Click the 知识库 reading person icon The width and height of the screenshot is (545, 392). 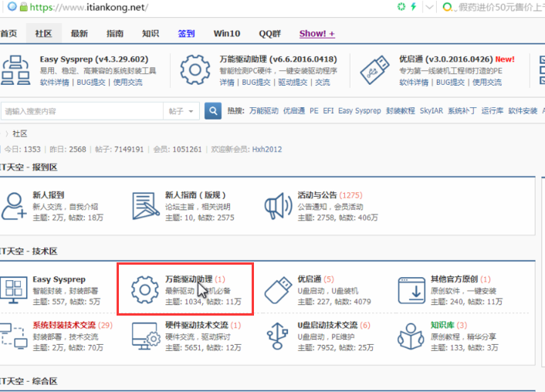pos(411,336)
